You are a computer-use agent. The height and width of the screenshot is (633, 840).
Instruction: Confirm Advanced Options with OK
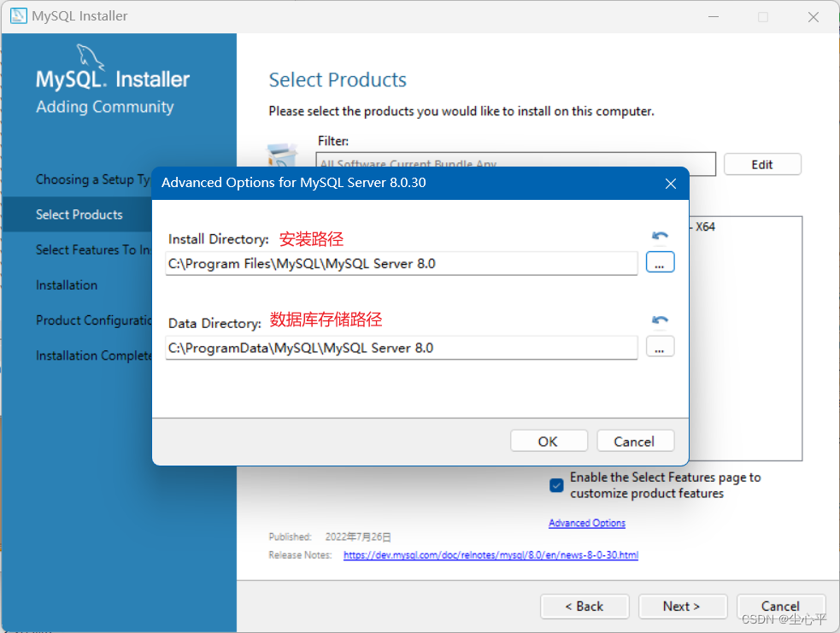click(549, 442)
